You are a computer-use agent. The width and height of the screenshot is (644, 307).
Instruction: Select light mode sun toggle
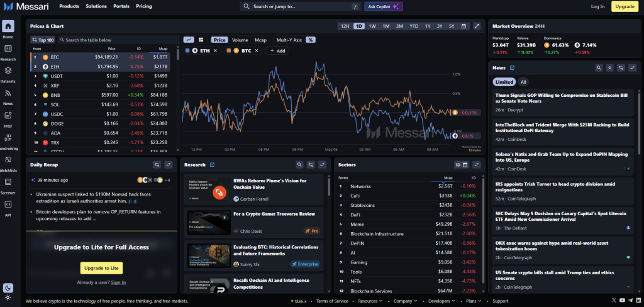click(x=8, y=298)
